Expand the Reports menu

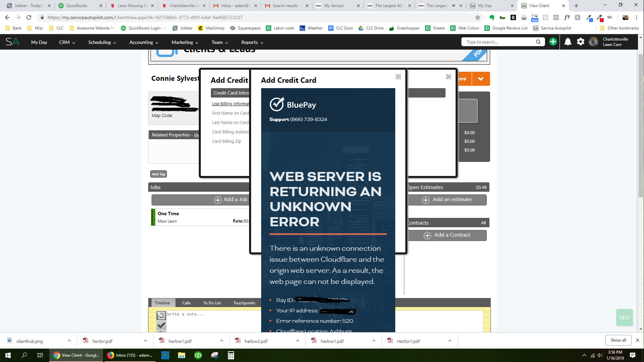(252, 42)
